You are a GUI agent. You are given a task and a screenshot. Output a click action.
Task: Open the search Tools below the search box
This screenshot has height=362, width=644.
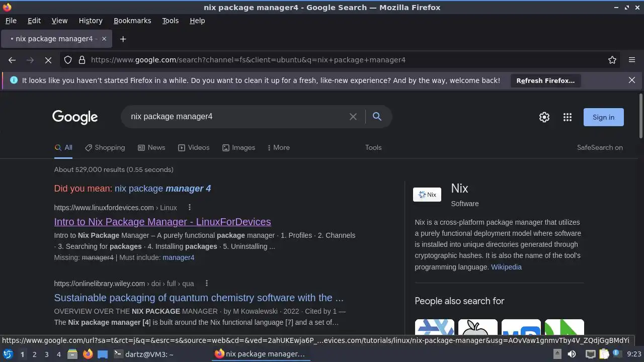(x=373, y=147)
